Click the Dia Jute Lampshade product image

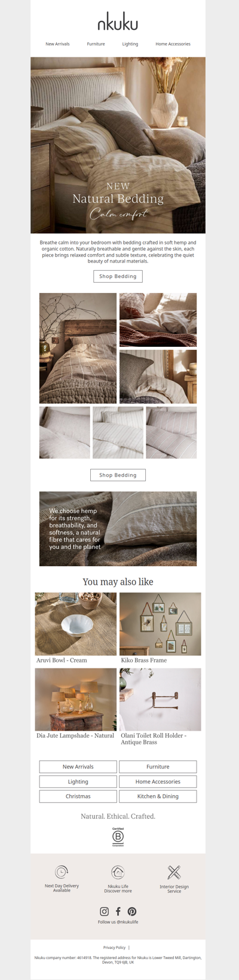click(76, 700)
